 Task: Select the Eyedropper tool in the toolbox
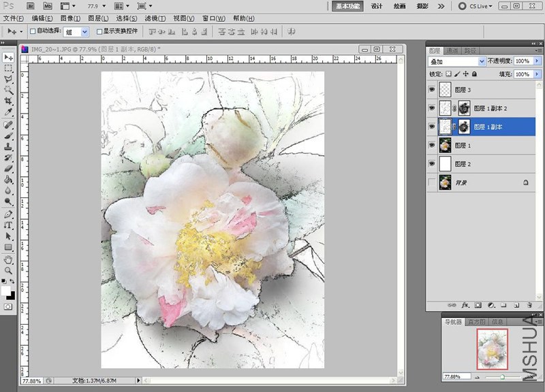pos(8,112)
